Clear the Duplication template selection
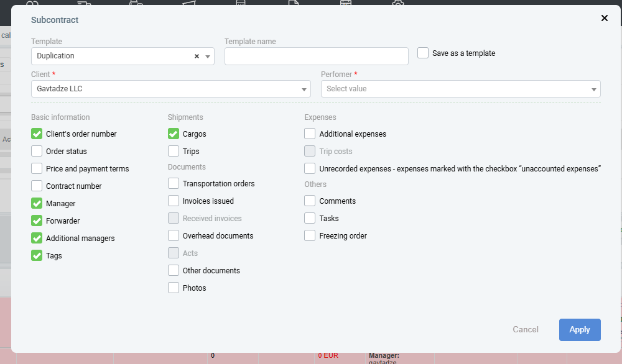This screenshot has height=364, width=622. point(197,56)
